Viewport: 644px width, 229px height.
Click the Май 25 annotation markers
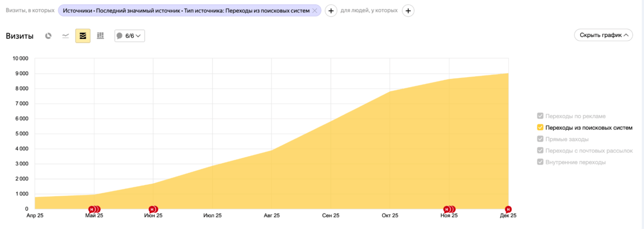click(94, 209)
